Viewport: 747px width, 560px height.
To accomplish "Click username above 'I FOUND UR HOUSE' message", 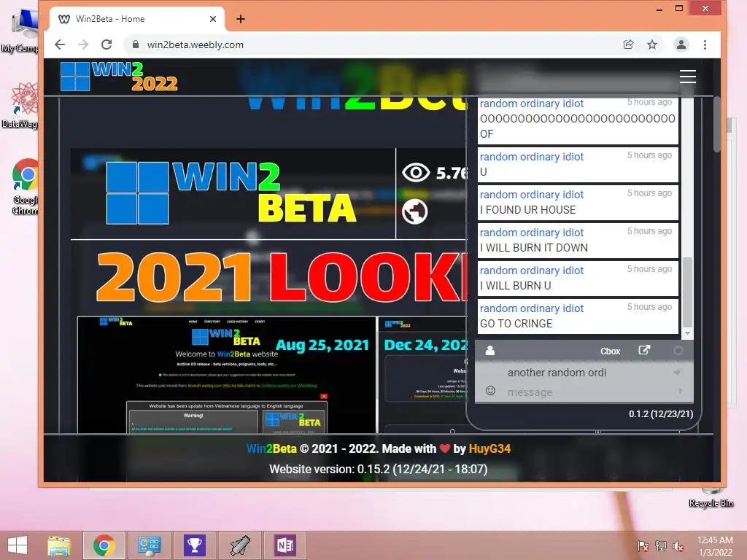I will 531,195.
